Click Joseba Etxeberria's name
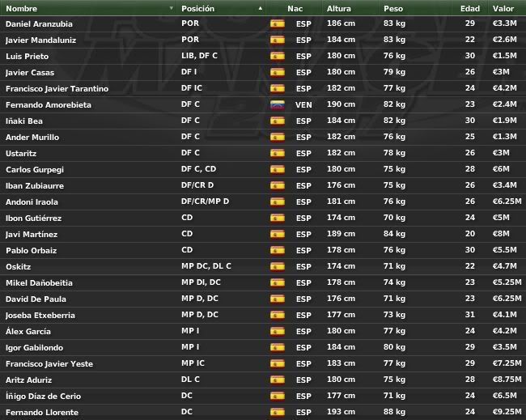 click(x=40, y=316)
